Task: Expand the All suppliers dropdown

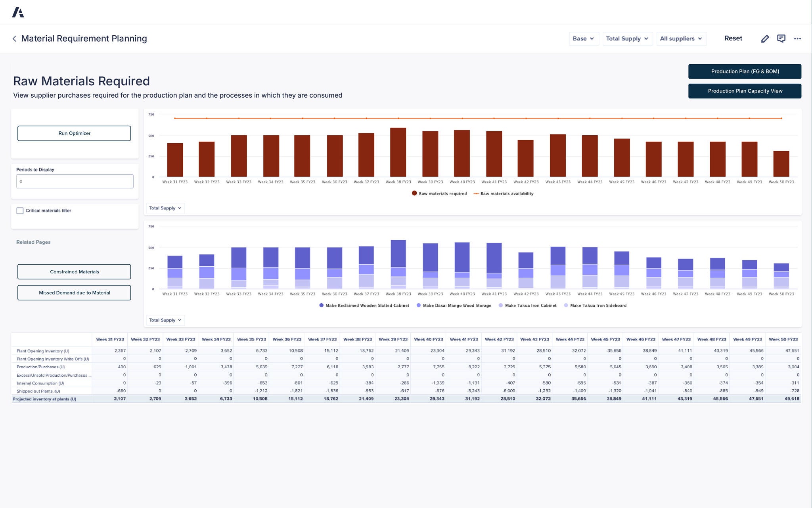Action: 681,38
